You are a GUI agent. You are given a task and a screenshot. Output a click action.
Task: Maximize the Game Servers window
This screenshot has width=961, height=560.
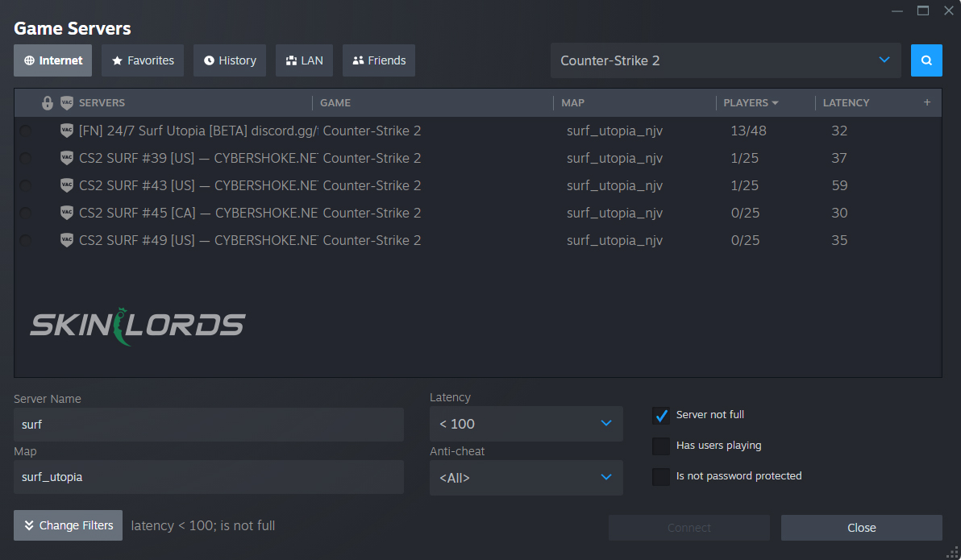coord(923,11)
